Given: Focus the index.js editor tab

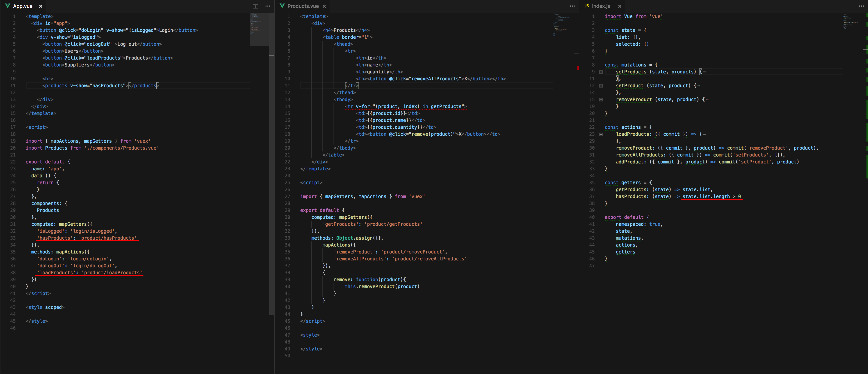Looking at the screenshot, I should click(x=601, y=6).
